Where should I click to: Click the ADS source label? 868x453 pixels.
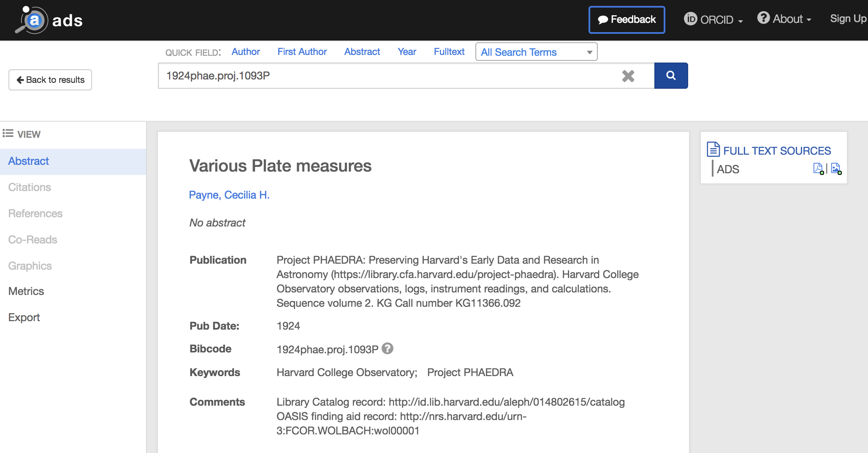728,169
